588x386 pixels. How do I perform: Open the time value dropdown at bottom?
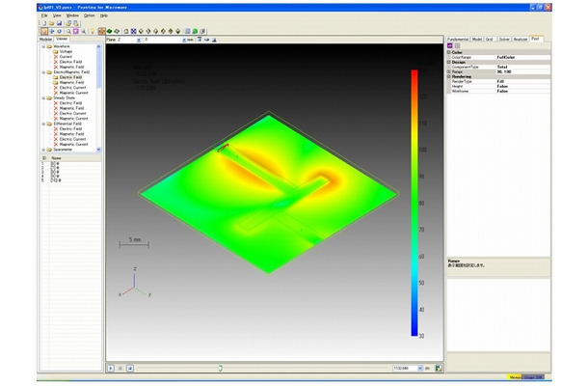(x=420, y=369)
